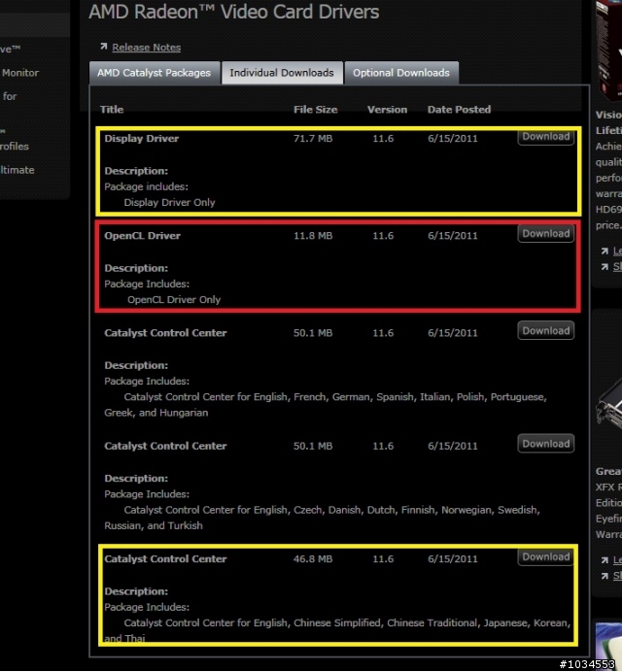Click the 46.8 MB file size value
Screen dimensions: 622x672
[313, 558]
